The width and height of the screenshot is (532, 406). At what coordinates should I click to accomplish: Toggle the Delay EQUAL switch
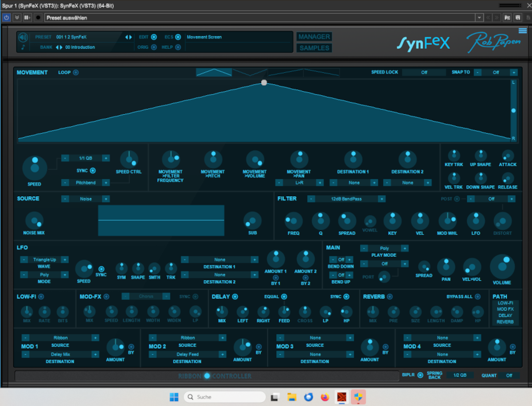point(284,296)
